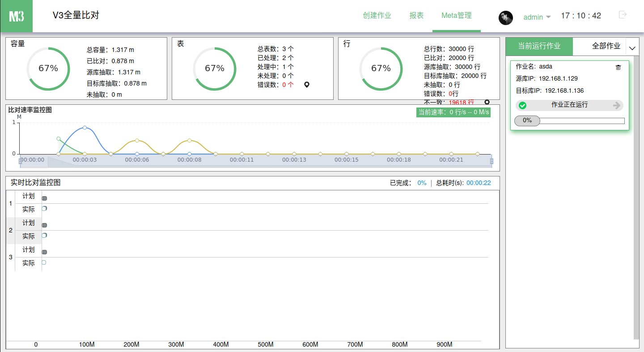644x352 pixels.
Task: Click the 实时比对监控图 heading
Action: tap(35, 182)
